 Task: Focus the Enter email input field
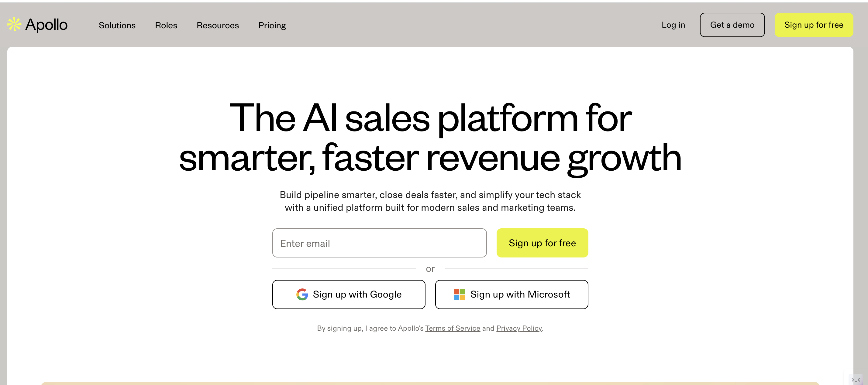(379, 243)
